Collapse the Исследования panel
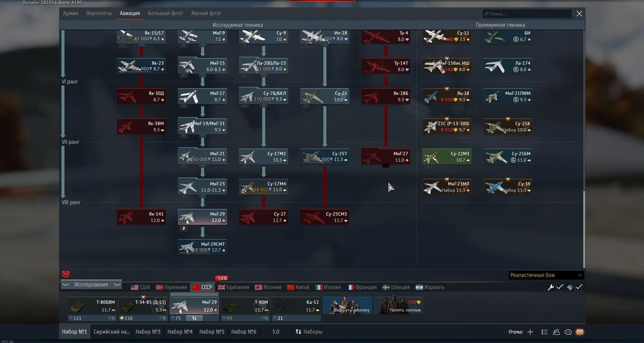 click(x=91, y=284)
